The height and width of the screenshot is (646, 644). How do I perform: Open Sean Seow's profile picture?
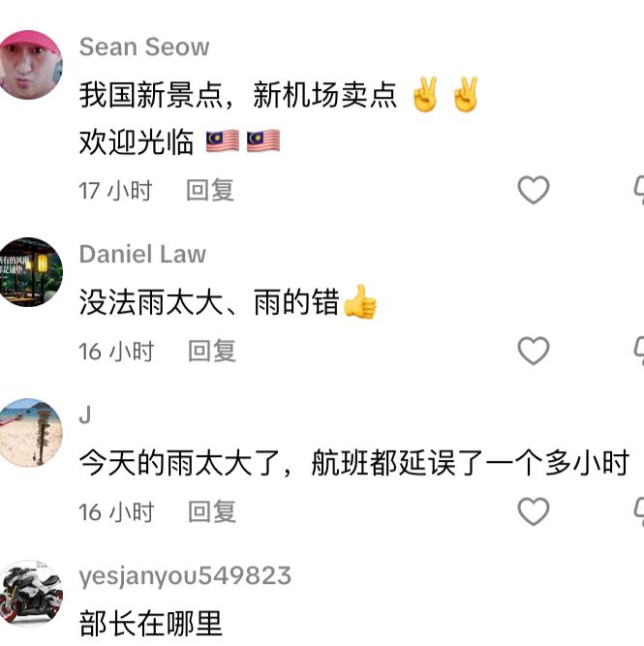30,64
